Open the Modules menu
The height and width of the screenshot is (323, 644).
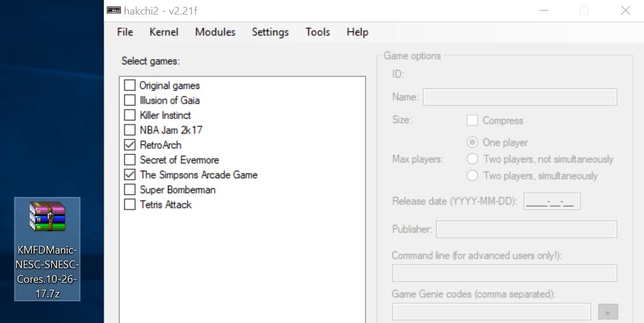click(215, 32)
